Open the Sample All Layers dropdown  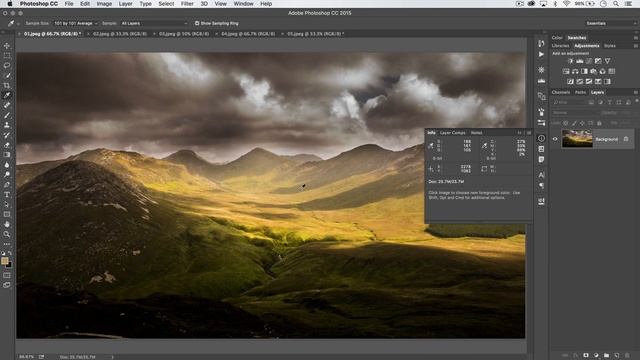tap(154, 23)
